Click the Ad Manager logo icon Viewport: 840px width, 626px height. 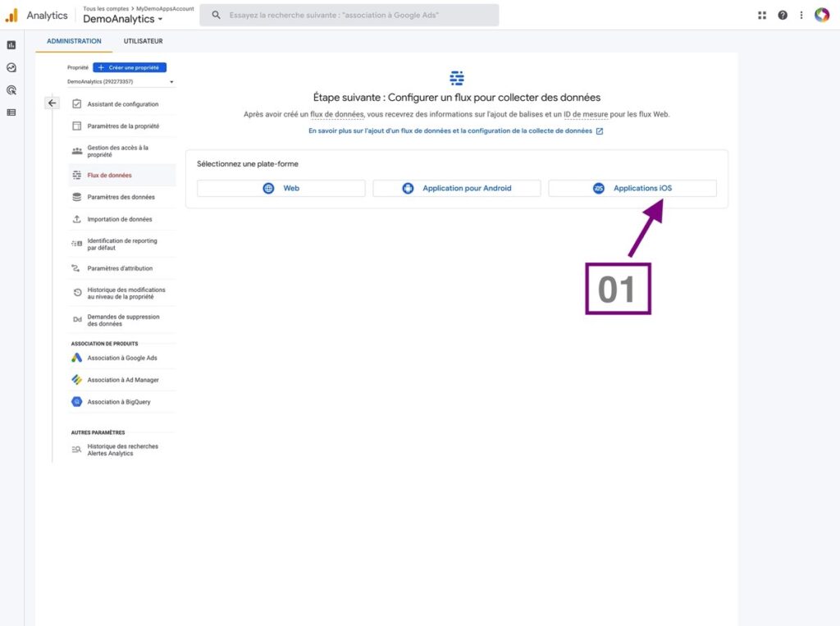(x=76, y=380)
